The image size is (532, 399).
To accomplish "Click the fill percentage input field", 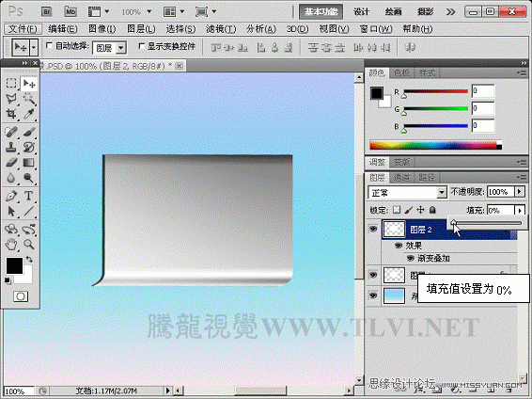I will click(x=501, y=211).
